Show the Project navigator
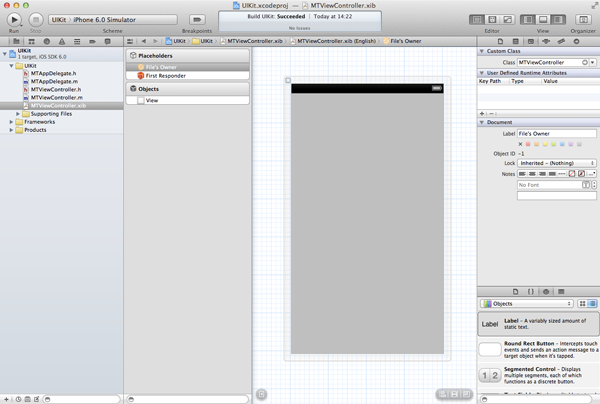The width and height of the screenshot is (600, 404). click(x=16, y=41)
